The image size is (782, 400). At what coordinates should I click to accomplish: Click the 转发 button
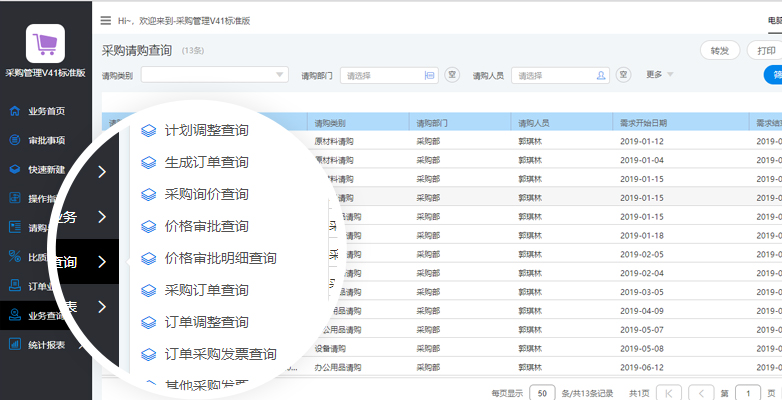[x=719, y=50]
